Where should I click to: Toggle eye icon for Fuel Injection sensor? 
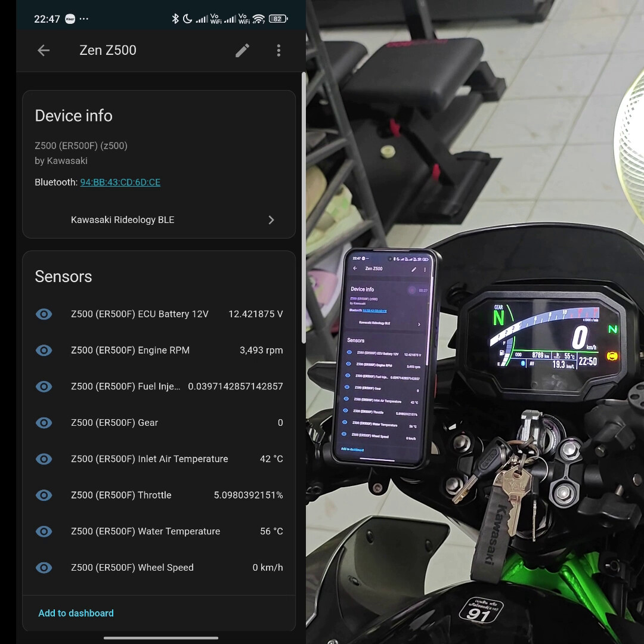coord(44,386)
